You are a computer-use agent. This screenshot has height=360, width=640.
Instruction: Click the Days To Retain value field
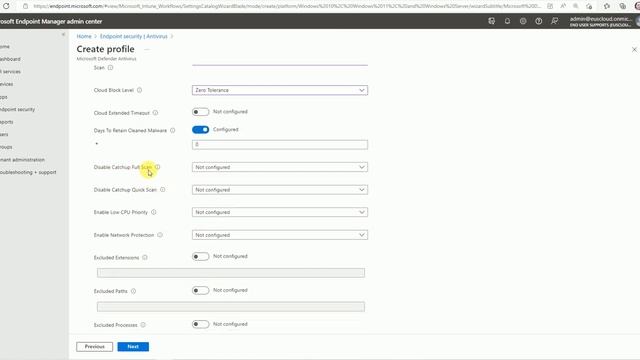280,144
